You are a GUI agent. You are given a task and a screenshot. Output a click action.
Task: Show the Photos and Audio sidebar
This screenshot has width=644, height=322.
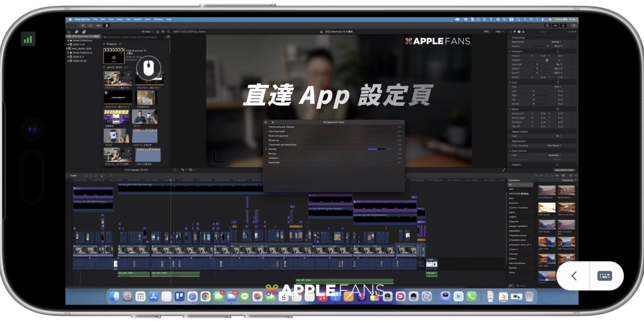pyautogui.click(x=77, y=31)
